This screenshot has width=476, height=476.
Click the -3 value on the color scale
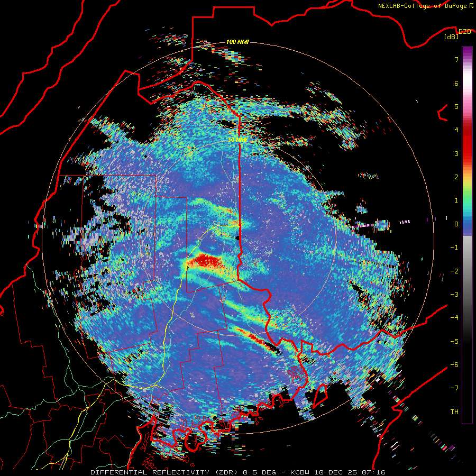pos(454,295)
